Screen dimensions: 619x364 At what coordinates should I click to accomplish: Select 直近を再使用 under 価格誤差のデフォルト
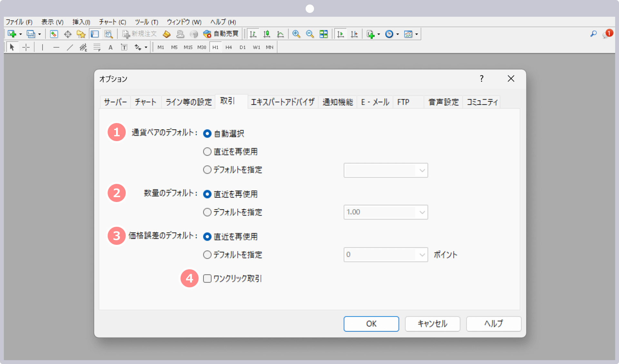(x=207, y=236)
